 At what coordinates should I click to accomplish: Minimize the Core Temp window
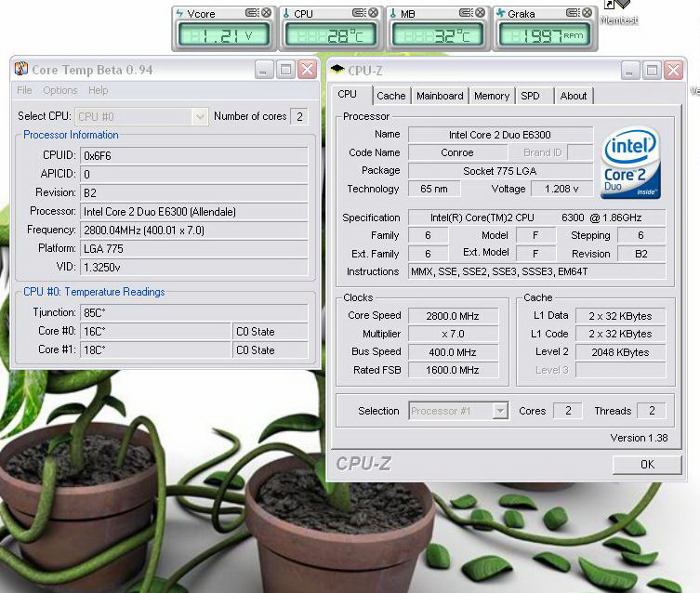point(263,70)
